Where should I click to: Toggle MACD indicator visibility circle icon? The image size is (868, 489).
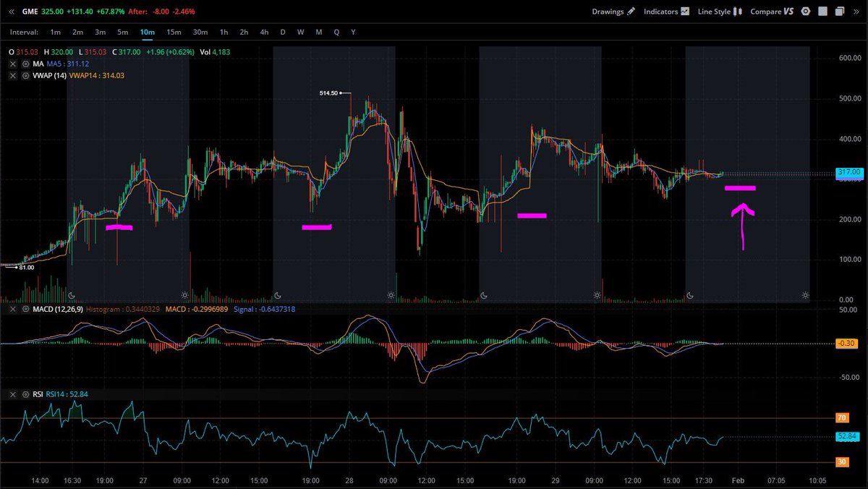(x=26, y=309)
